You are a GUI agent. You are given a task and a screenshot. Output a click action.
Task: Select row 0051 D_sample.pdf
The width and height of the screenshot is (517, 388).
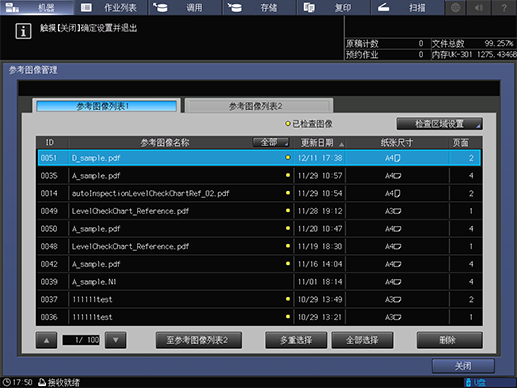pyautogui.click(x=259, y=158)
